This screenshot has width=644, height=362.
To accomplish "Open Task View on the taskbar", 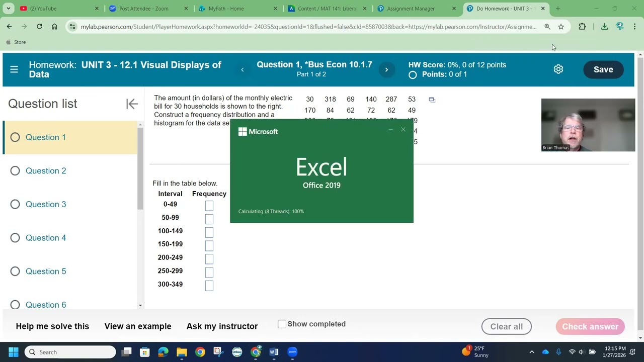I will [126, 352].
